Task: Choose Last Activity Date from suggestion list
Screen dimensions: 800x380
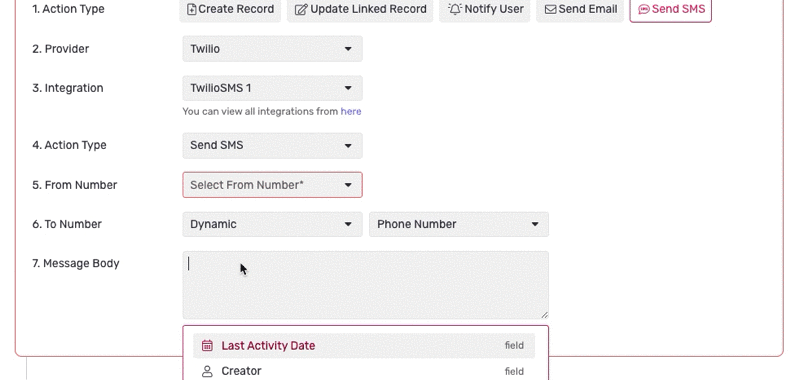Action: pos(364,345)
